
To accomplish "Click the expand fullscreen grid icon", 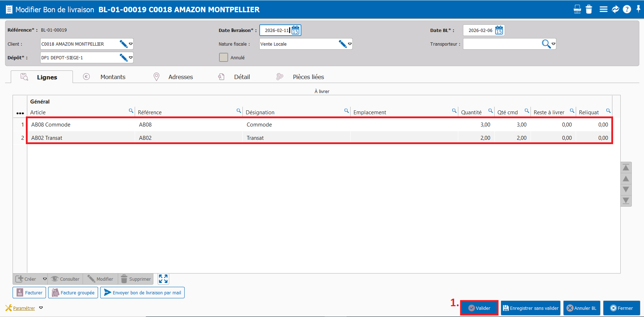I will tap(163, 279).
